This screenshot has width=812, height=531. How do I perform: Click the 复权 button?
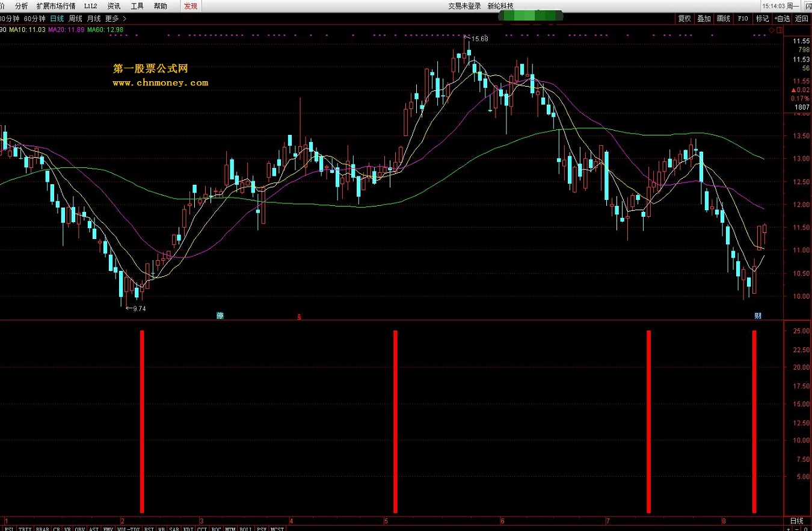coord(684,19)
